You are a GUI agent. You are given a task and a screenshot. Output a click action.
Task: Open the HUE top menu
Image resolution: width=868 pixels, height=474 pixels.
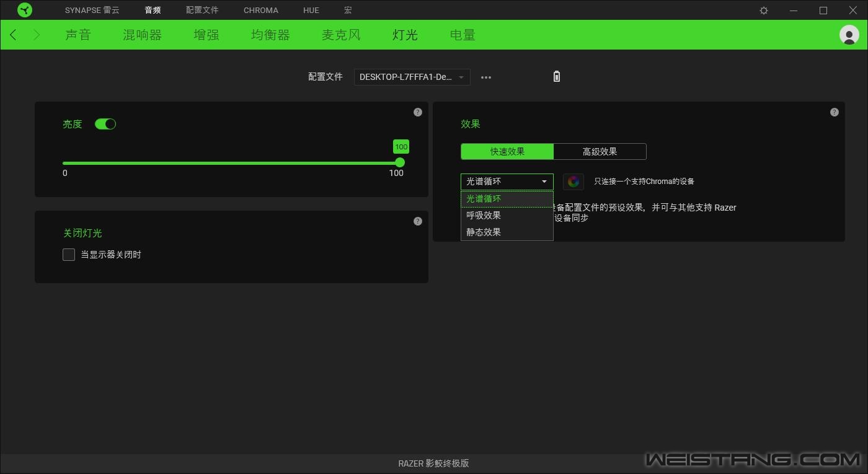coord(311,11)
